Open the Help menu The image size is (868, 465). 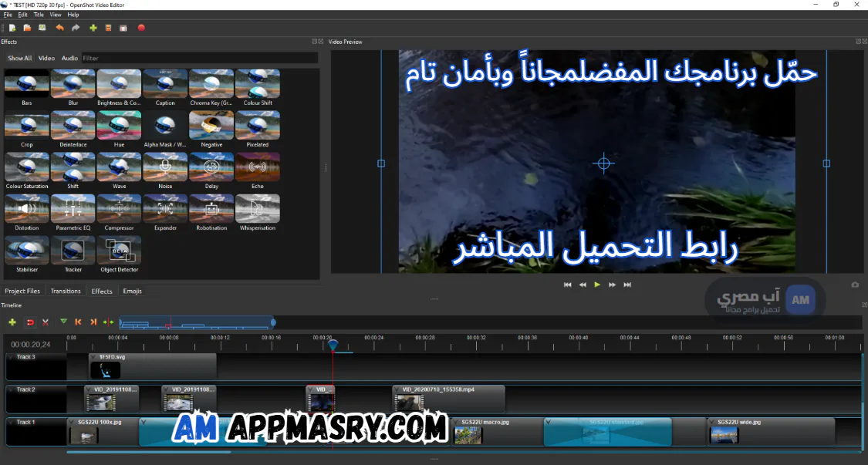tap(73, 15)
